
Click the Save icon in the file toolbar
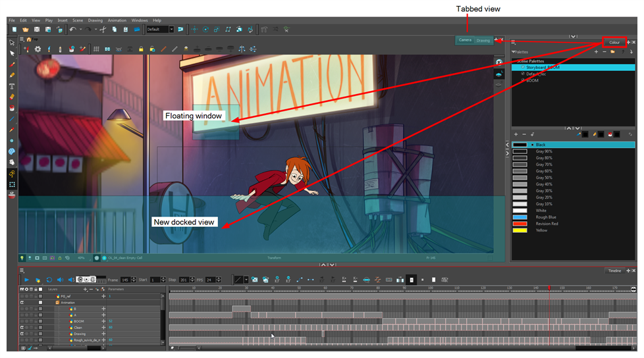pyautogui.click(x=37, y=30)
